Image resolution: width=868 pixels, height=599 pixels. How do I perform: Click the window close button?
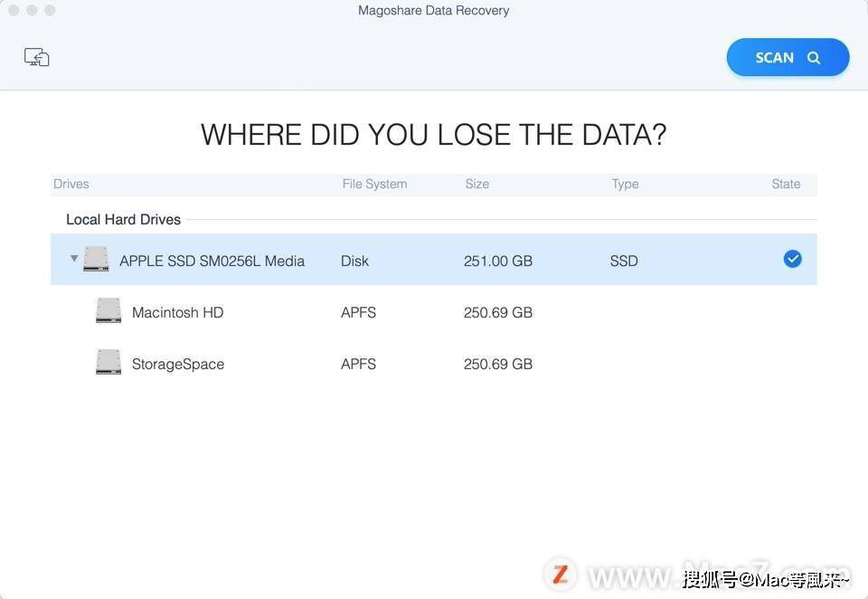pyautogui.click(x=14, y=10)
